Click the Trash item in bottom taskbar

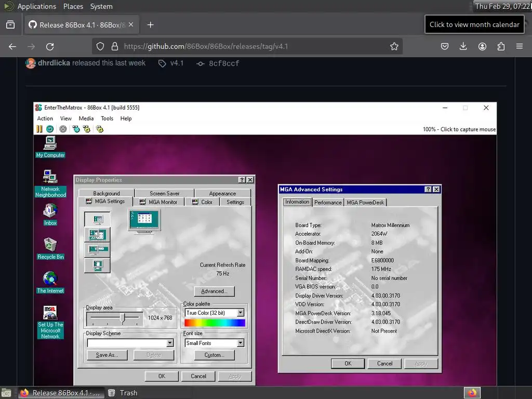(123, 393)
